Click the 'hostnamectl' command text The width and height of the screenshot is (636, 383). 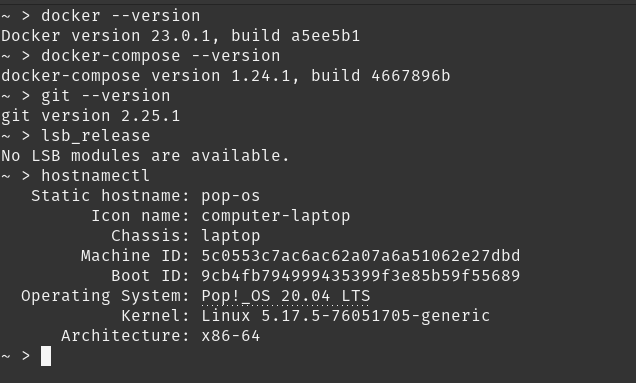point(95,176)
